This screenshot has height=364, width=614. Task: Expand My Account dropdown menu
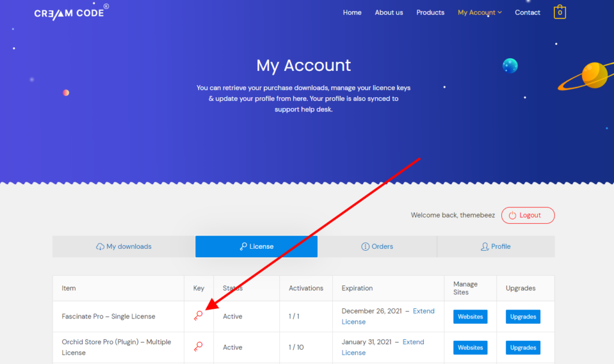[x=480, y=13]
